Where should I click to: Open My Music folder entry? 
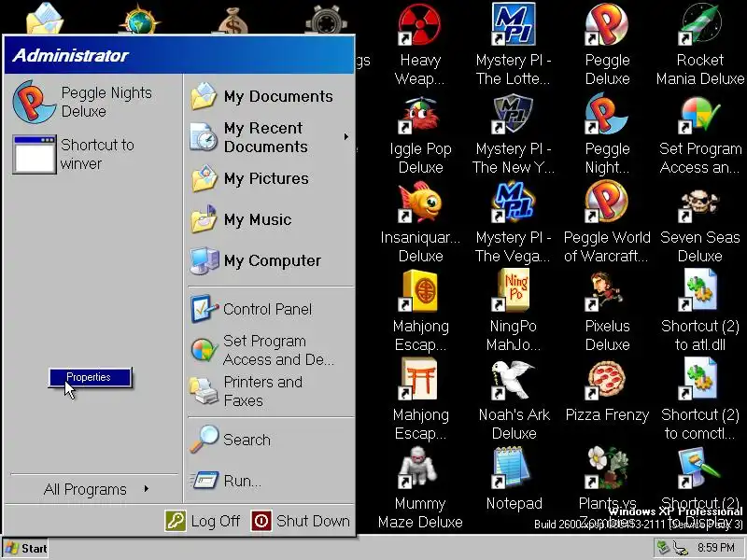(x=270, y=219)
